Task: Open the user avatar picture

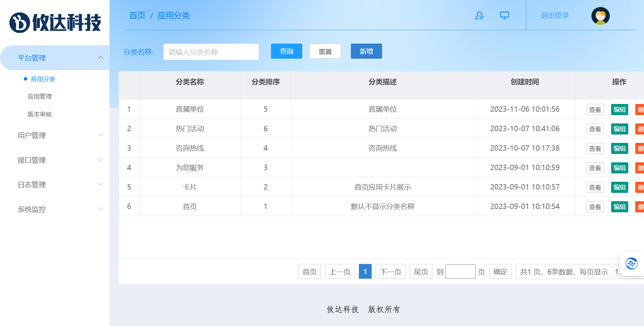Action: pos(600,16)
